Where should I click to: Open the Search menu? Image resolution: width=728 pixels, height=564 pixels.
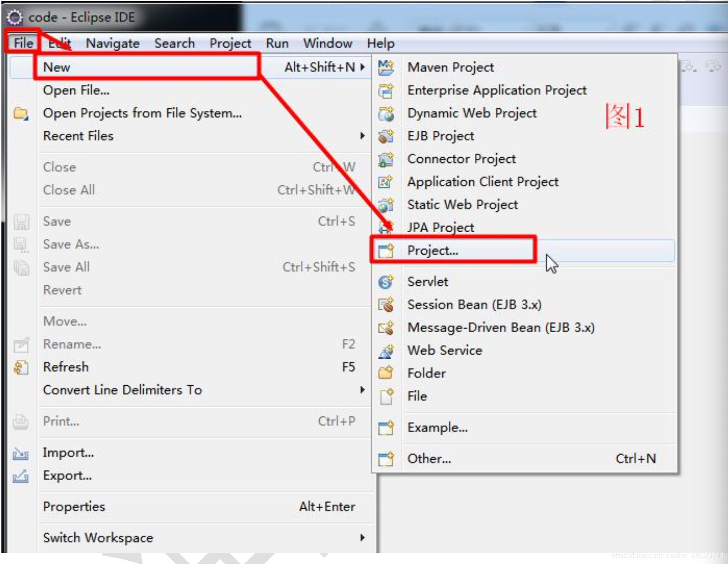coord(175,43)
